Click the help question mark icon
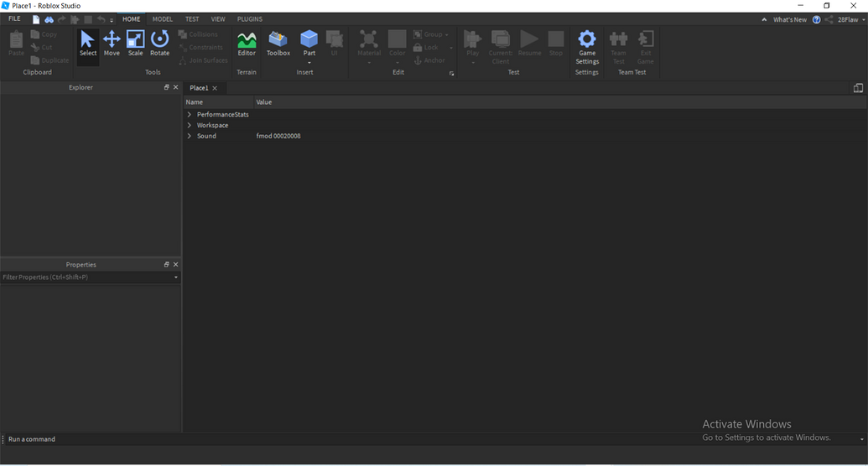Image resolution: width=868 pixels, height=466 pixels. (x=817, y=19)
